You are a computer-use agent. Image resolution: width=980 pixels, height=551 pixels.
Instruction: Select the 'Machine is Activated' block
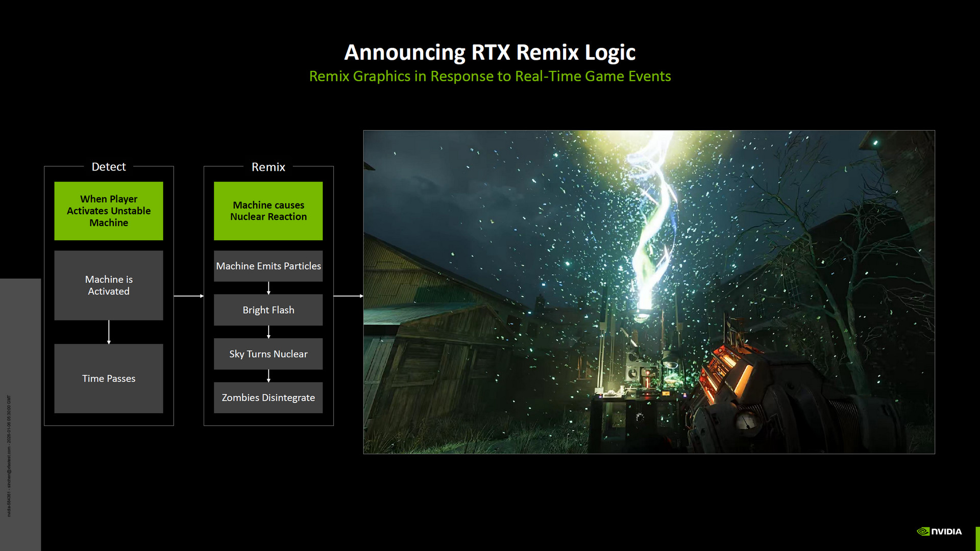pos(109,285)
